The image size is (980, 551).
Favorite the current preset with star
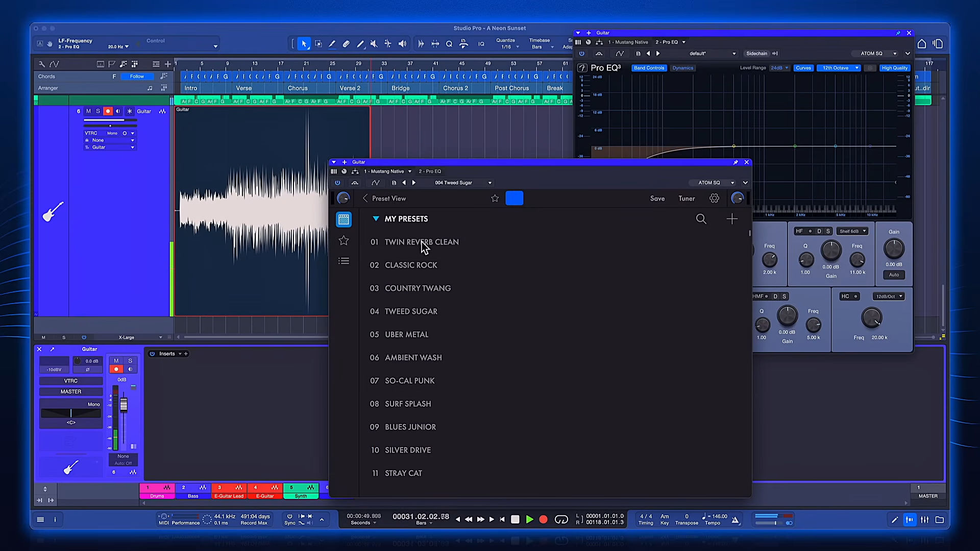coord(495,198)
